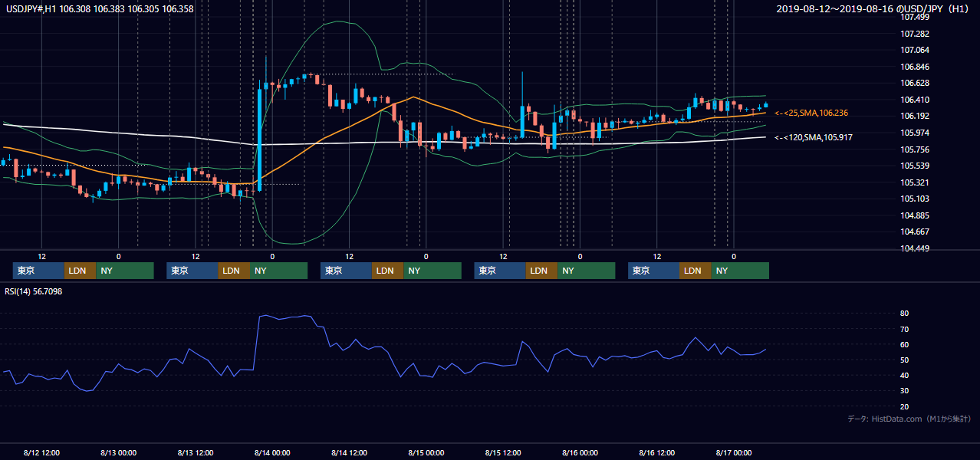Select the 106.192 price label

click(x=915, y=116)
